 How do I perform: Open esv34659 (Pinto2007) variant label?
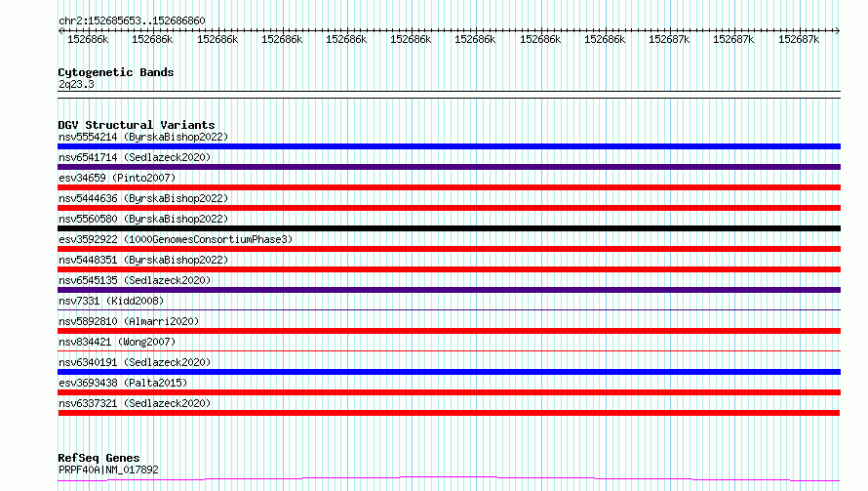click(x=117, y=178)
